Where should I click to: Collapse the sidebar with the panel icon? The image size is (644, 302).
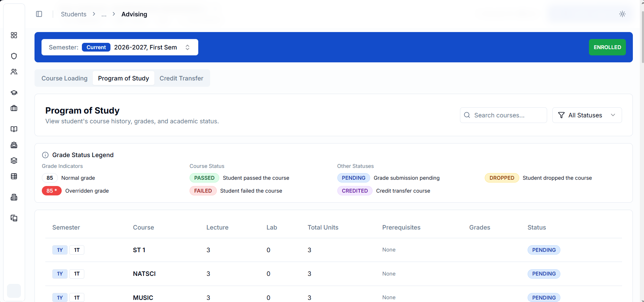point(39,14)
